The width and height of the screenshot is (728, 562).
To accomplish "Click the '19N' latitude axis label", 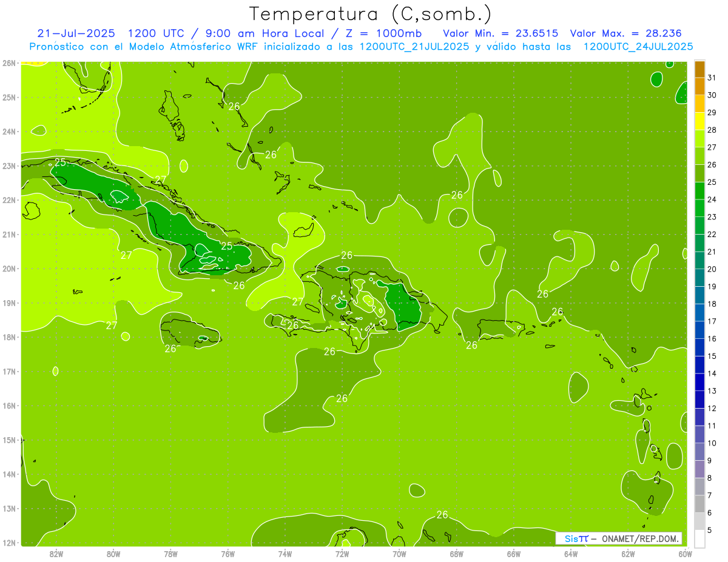I will [8, 303].
